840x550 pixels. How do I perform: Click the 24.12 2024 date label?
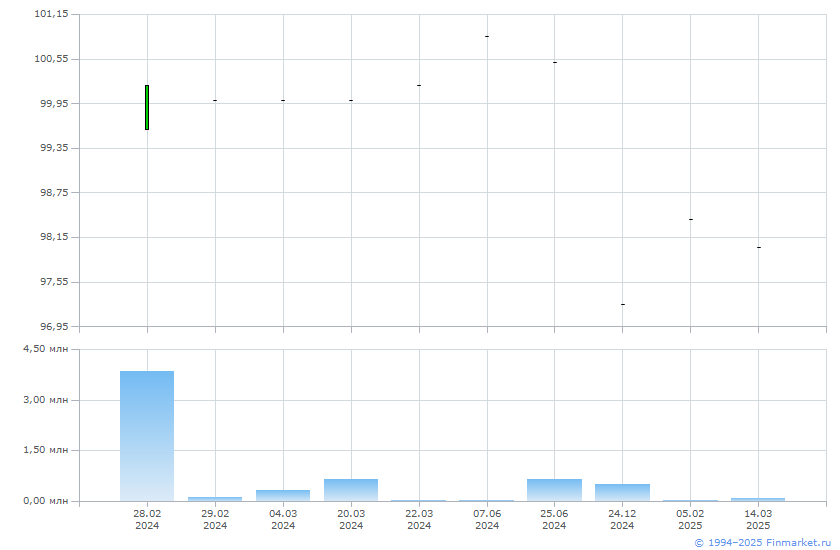click(x=622, y=519)
